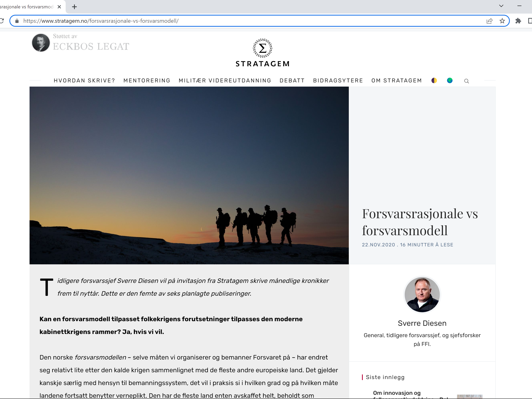Click ECKBOS LEGAT sponsor text
Screen dimensions: 532x399
(x=91, y=46)
